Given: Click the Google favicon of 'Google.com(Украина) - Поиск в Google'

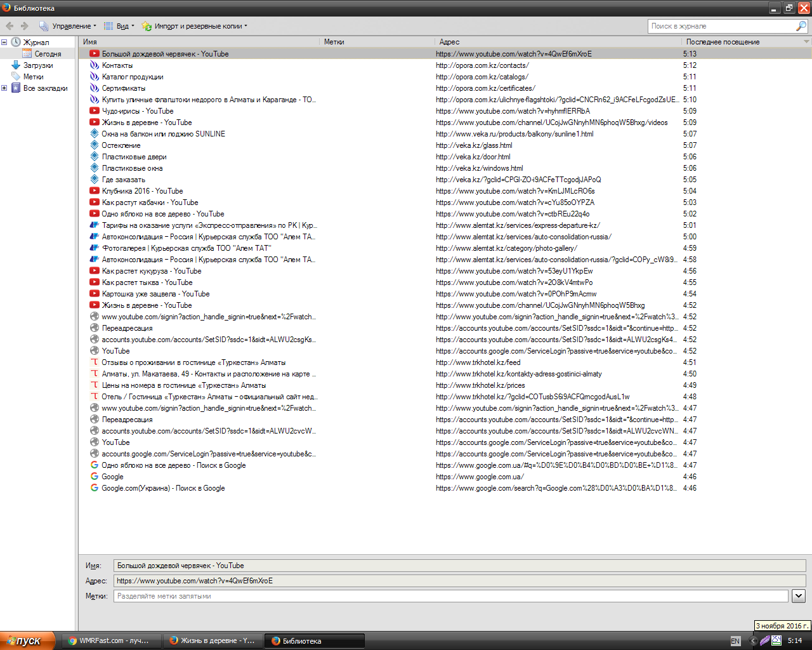Looking at the screenshot, I should click(x=95, y=488).
